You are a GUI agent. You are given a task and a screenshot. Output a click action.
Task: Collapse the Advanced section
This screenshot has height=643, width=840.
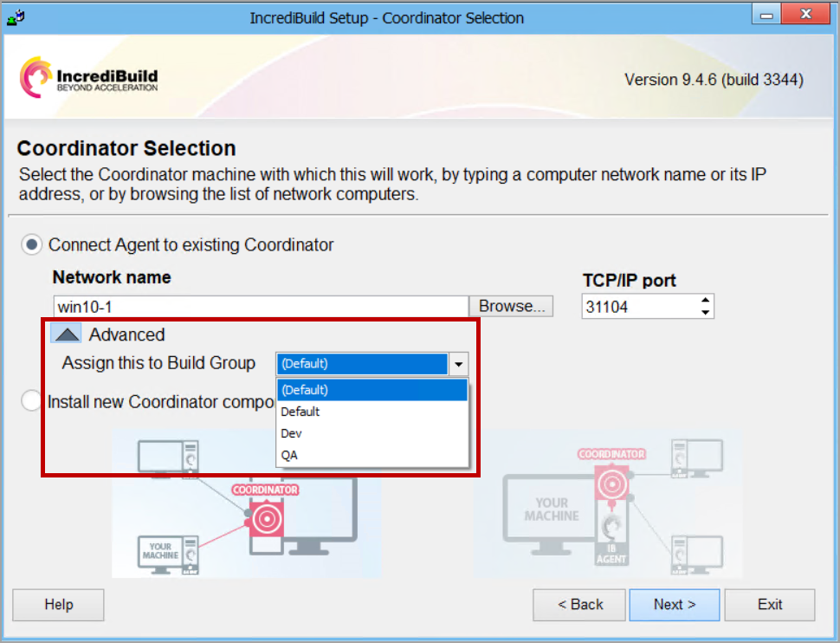[x=66, y=334]
